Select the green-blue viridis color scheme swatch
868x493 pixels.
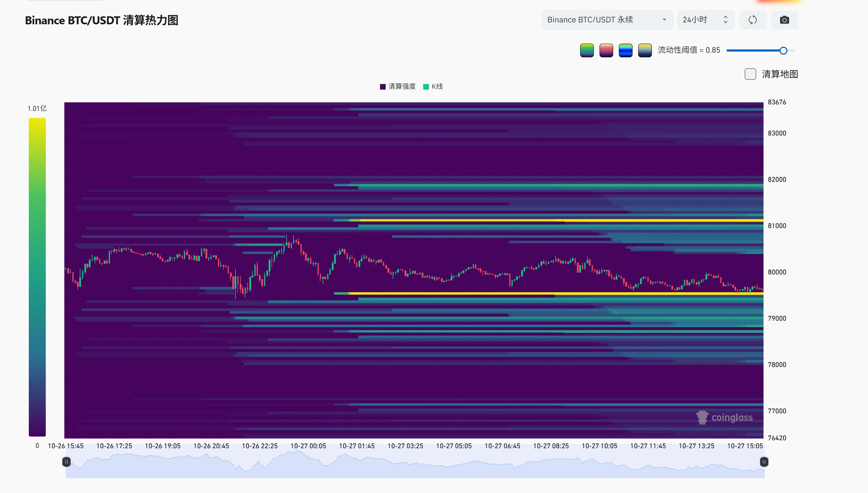pos(587,50)
